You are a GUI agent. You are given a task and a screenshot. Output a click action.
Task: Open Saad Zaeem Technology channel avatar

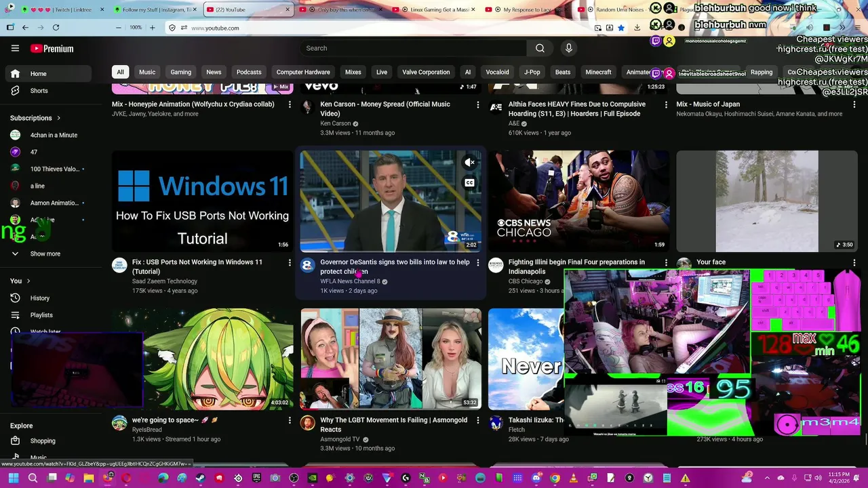coord(119,265)
